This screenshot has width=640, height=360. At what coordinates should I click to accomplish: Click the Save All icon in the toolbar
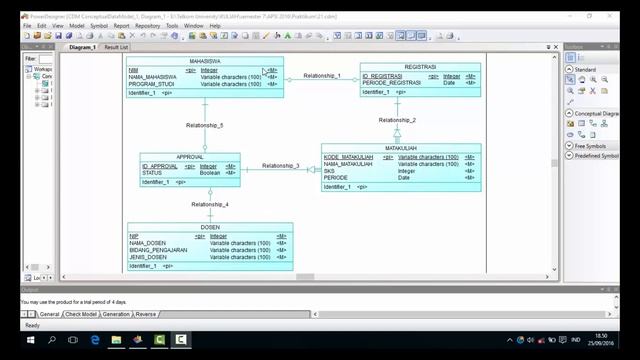tap(69, 36)
